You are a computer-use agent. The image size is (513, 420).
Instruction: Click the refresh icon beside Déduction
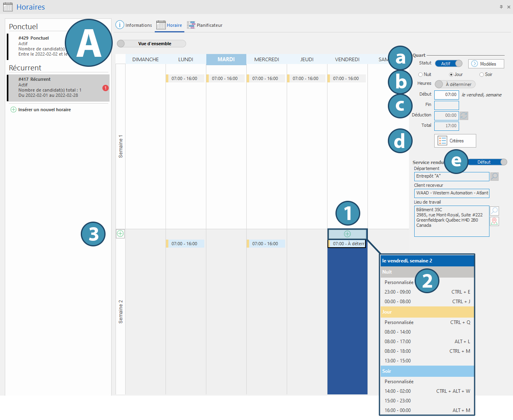tap(464, 116)
